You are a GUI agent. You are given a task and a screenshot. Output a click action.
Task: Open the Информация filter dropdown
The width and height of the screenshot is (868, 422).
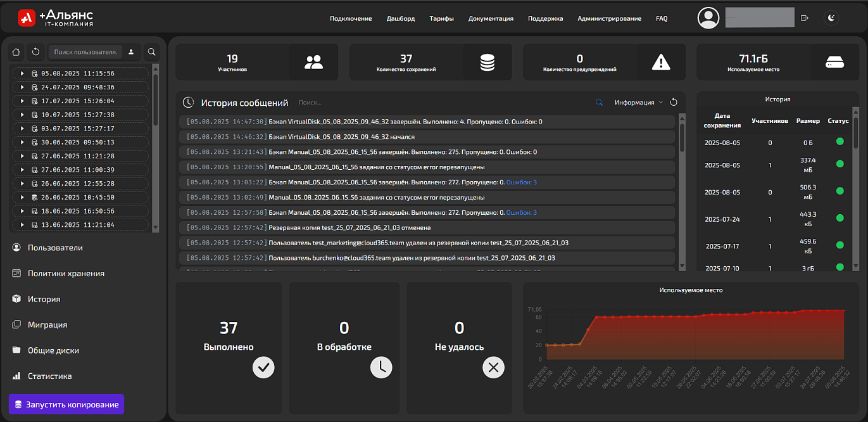[638, 102]
